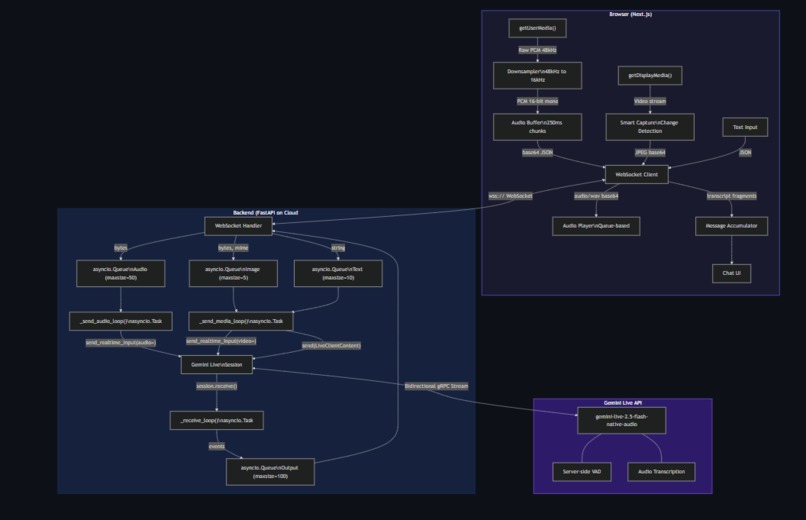Screen dimensions: 806x520
Task: Click the Chat UI node
Action: (x=731, y=273)
